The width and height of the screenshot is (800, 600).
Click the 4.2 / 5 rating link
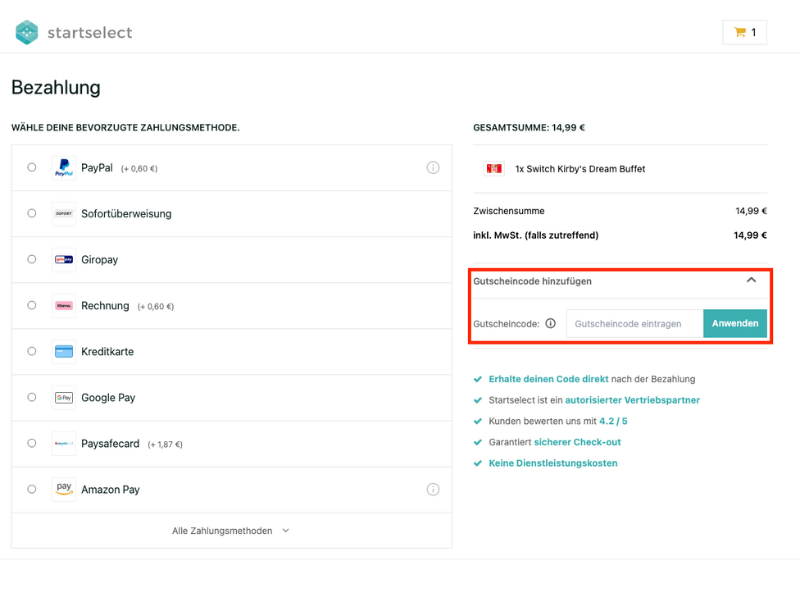click(x=613, y=421)
